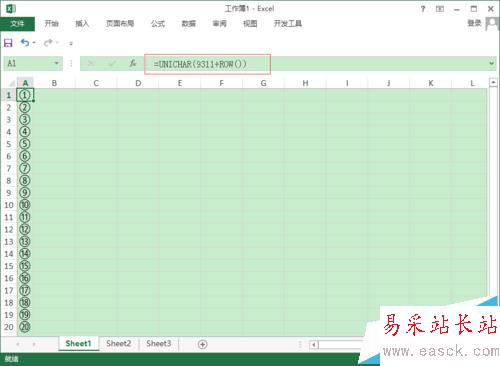This screenshot has height=366, width=500.
Task: Click cell A20 containing circled 20
Action: [25, 327]
